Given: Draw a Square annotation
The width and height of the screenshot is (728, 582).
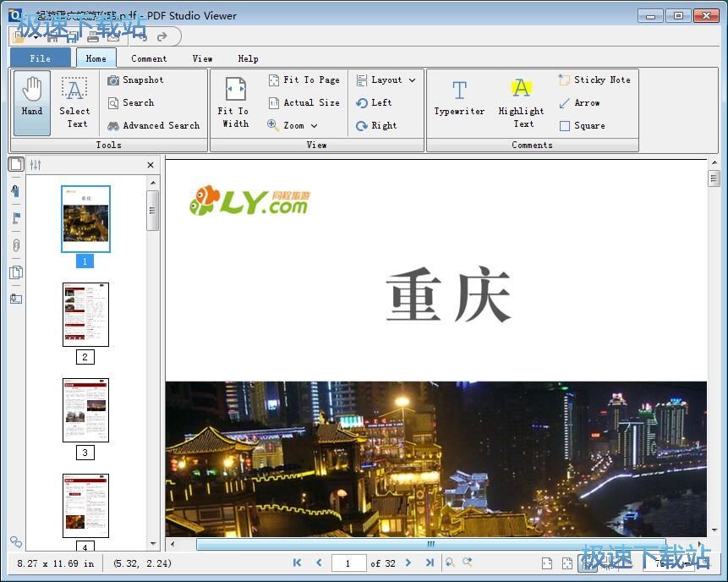Looking at the screenshot, I should (x=583, y=125).
